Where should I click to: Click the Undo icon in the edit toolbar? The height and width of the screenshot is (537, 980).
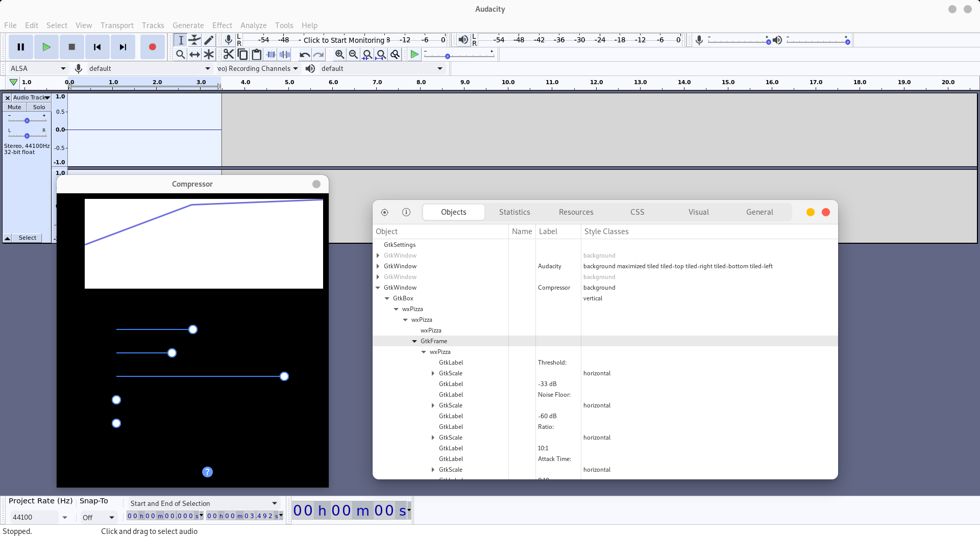305,55
